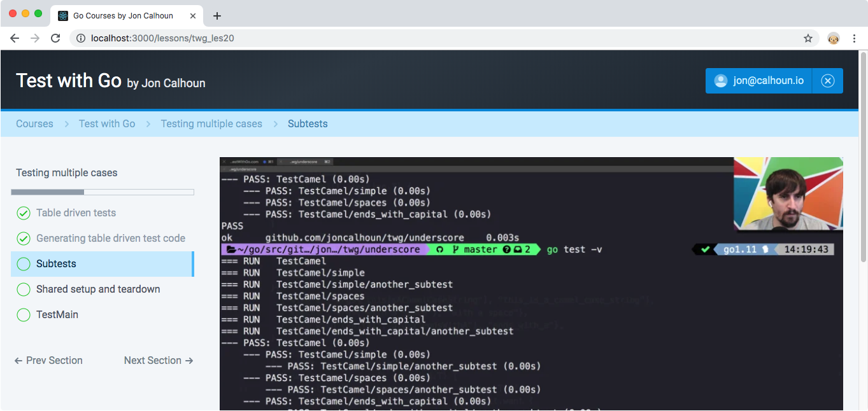The image size is (868, 411).
Task: Select the Go Courses by Jon Calhoun tab
Action: click(125, 16)
